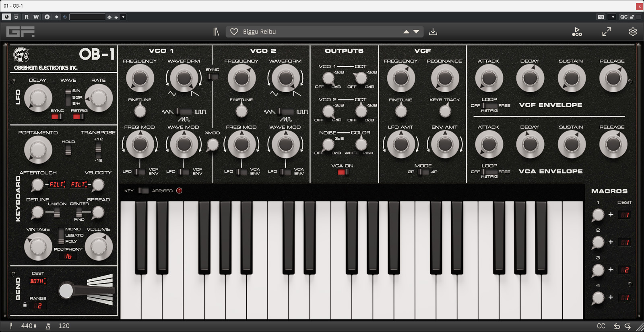Open the settings gear icon
644x332 pixels.
(633, 32)
